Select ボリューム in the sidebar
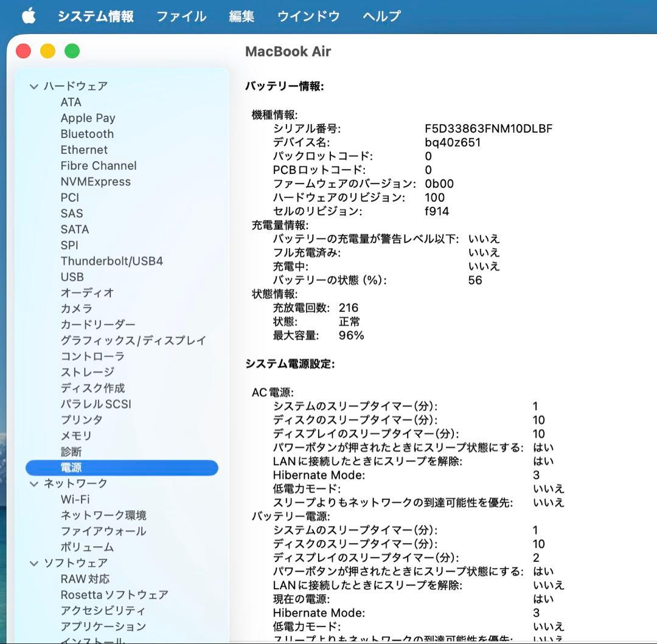This screenshot has width=657, height=644. pos(87,547)
